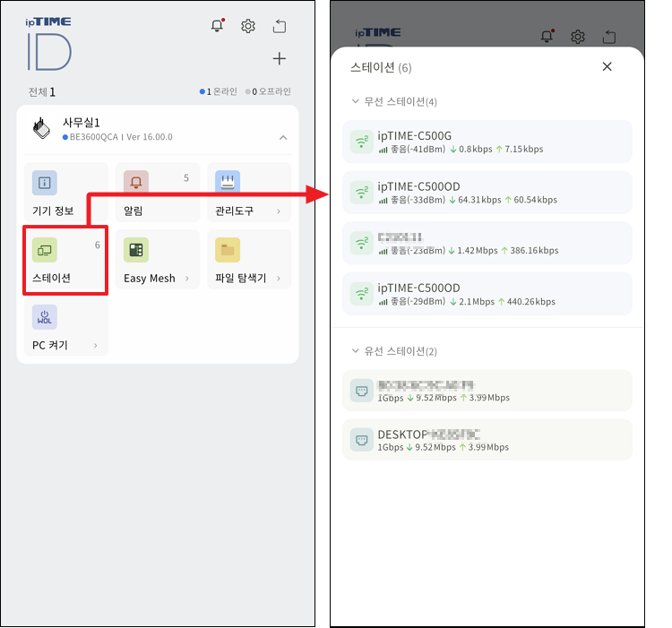Image resolution: width=672 pixels, height=628 pixels.
Task: Click the 전체 1 device count
Action: point(41,92)
